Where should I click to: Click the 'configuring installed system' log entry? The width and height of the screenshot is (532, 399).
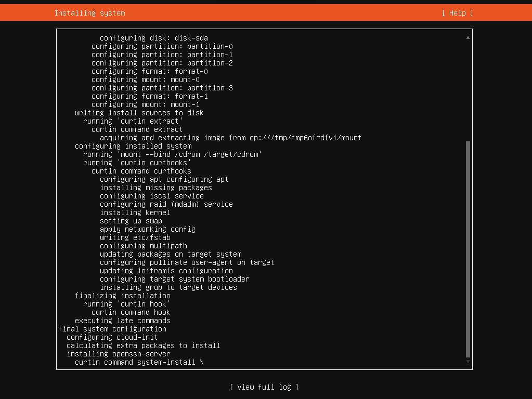coord(133,146)
